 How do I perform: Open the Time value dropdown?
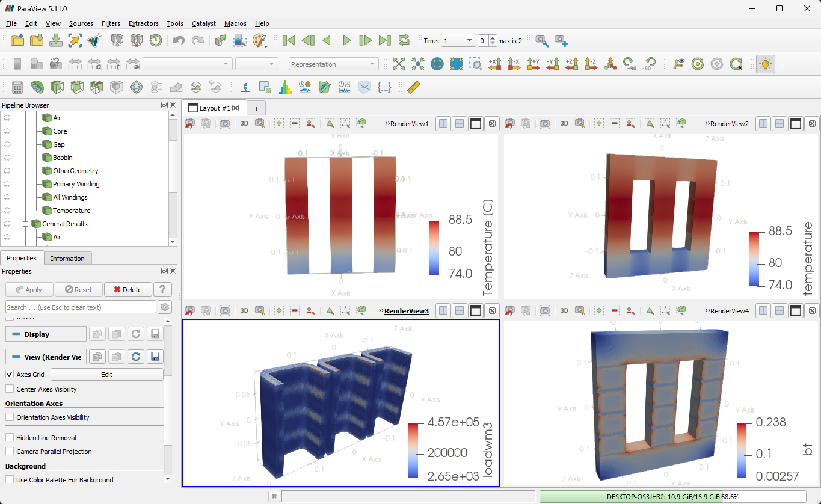(458, 40)
